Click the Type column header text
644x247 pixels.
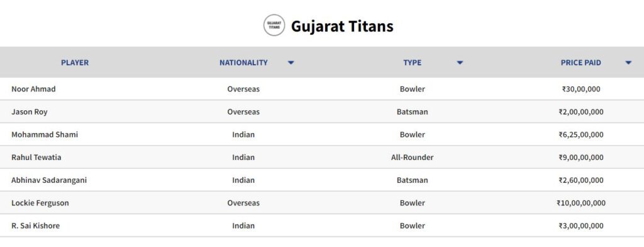click(x=412, y=62)
